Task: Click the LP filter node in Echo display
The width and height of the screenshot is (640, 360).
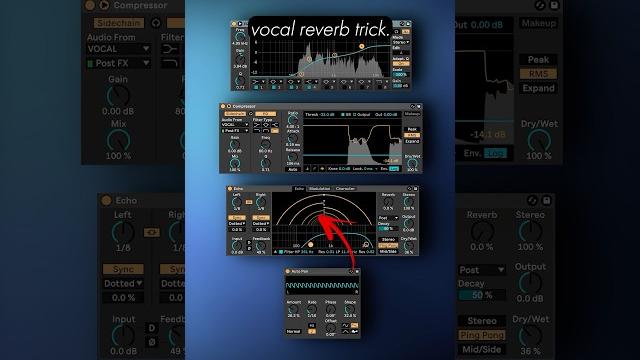Action: (x=366, y=244)
